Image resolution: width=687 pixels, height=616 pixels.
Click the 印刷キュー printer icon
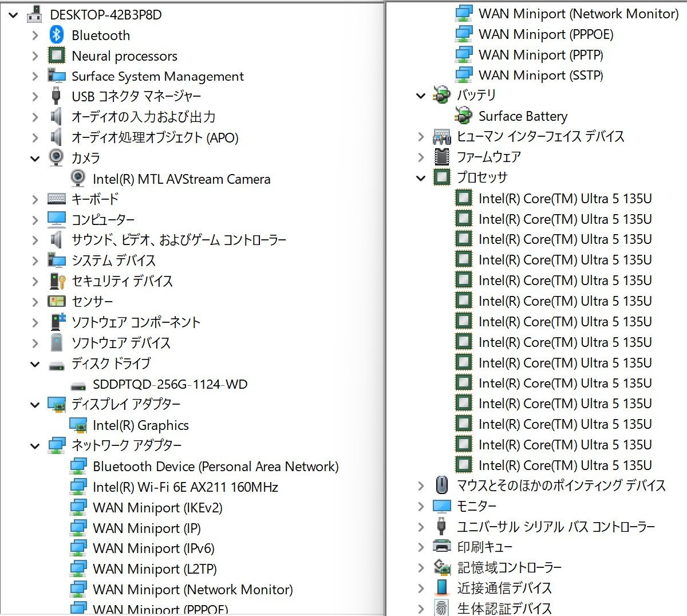click(x=441, y=547)
